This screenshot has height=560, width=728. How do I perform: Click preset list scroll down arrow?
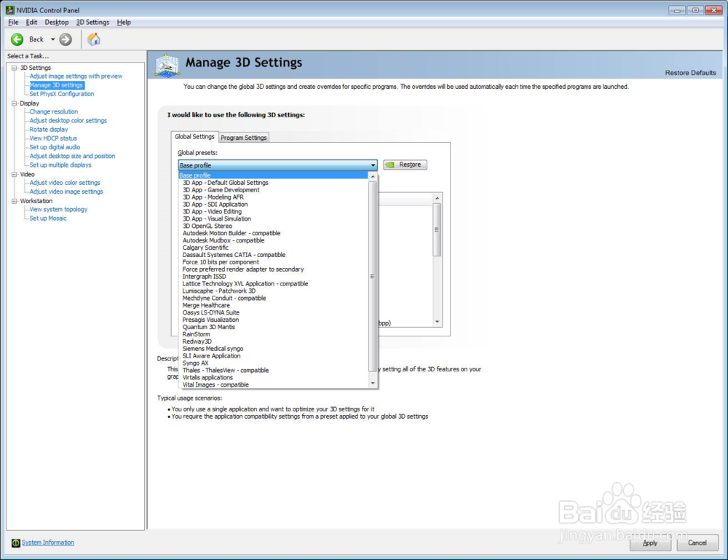click(x=373, y=383)
